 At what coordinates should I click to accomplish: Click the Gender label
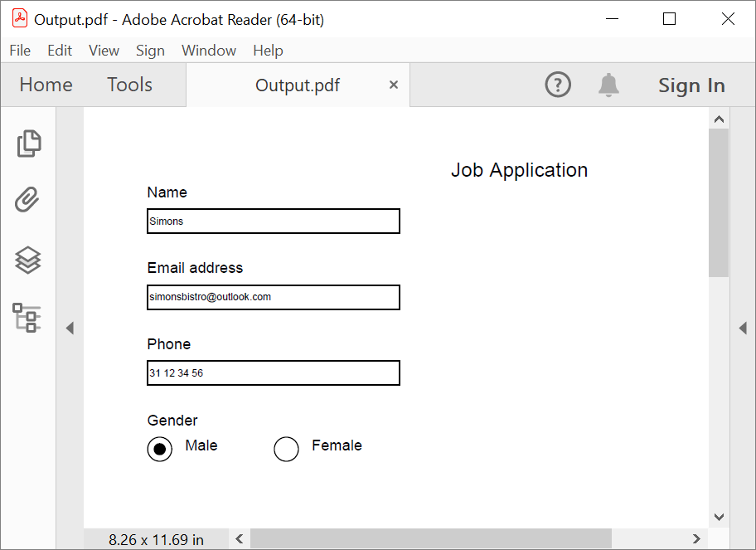pos(172,421)
